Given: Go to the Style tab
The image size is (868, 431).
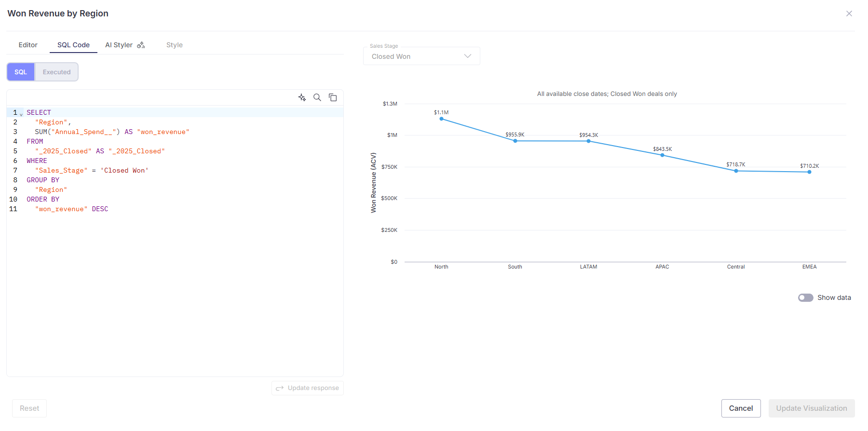Looking at the screenshot, I should click(x=175, y=45).
